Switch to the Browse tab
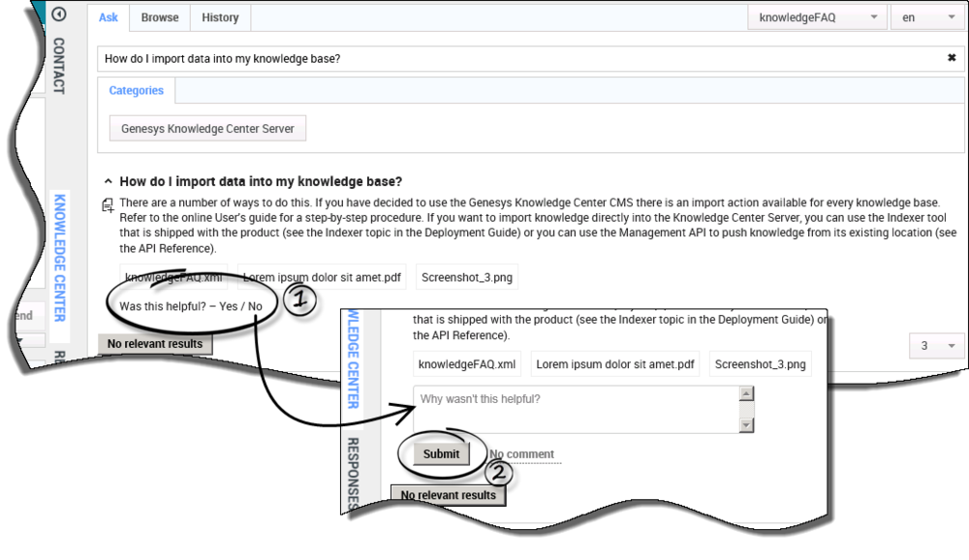This screenshot has height=560, width=969. pyautogui.click(x=160, y=17)
